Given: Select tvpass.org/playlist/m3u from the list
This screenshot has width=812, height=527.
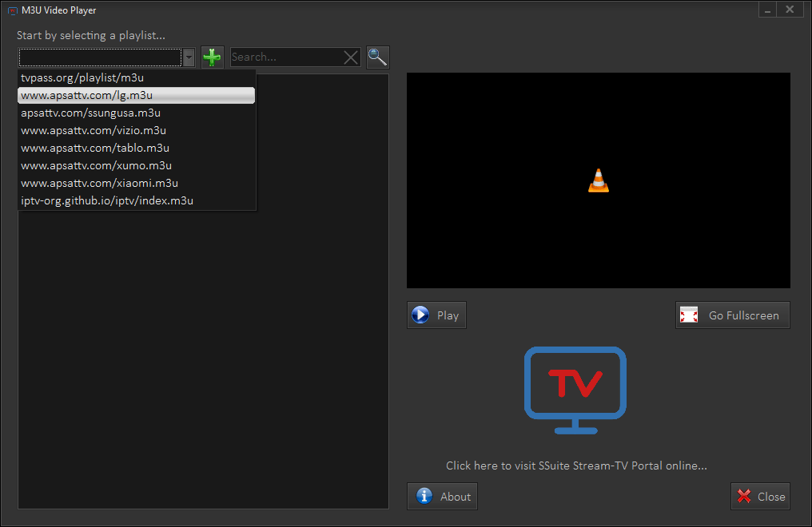Looking at the screenshot, I should tap(82, 77).
